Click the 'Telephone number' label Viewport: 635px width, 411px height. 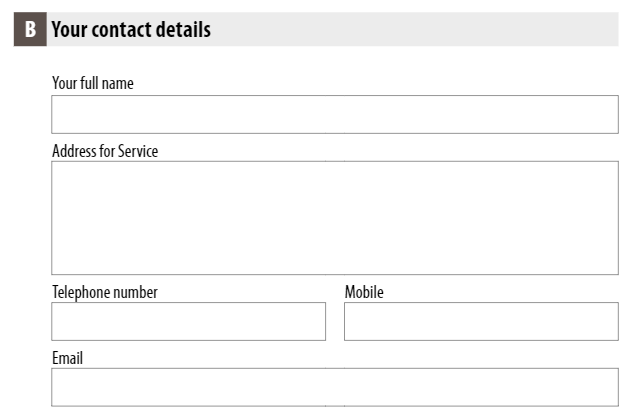[105, 292]
